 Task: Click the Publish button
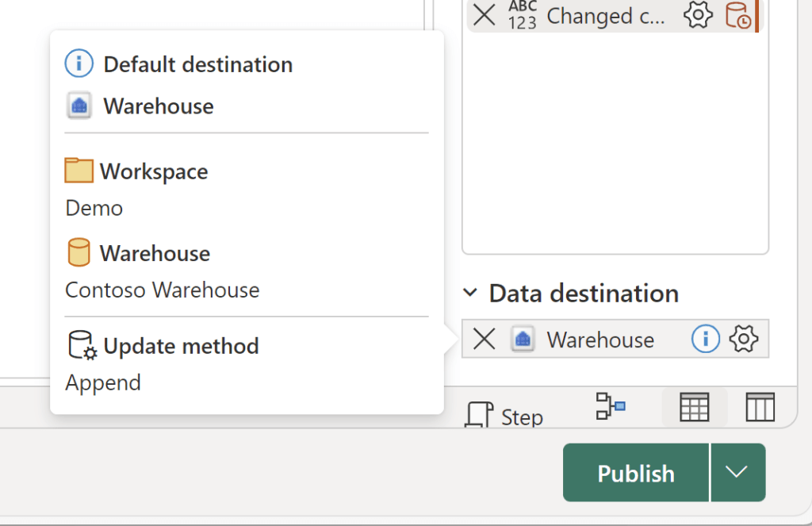coord(635,473)
